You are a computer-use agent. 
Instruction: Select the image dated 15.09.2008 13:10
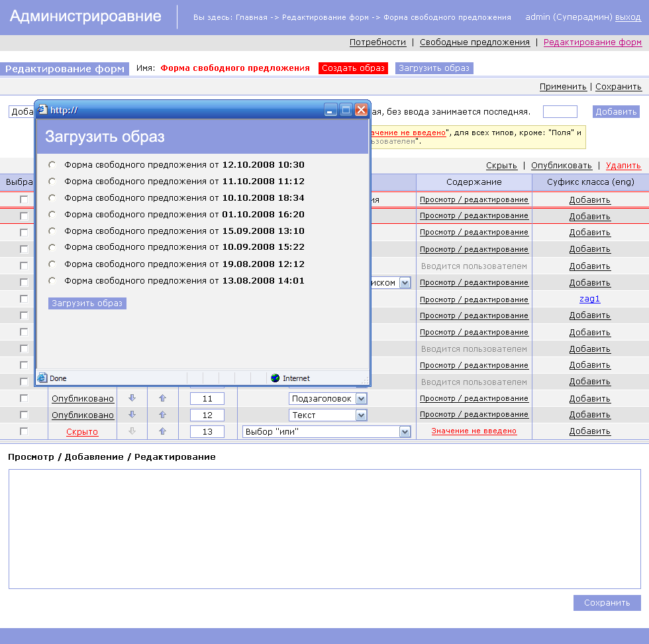(52, 231)
